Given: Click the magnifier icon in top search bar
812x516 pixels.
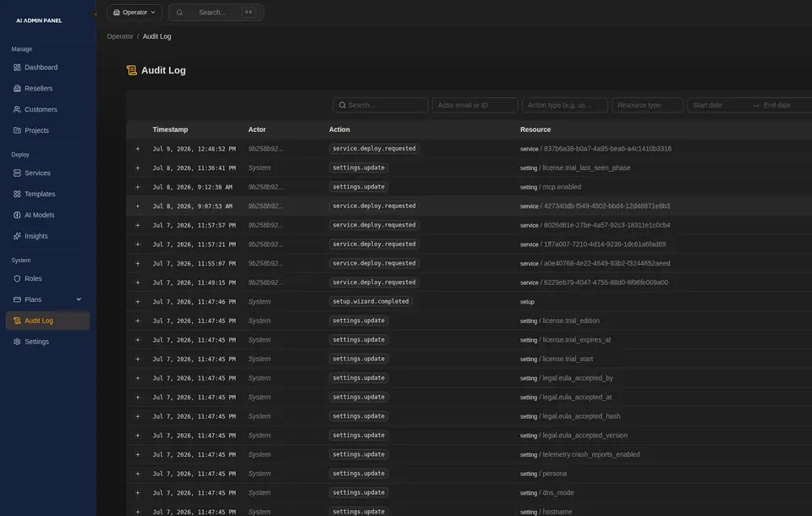Looking at the screenshot, I should pos(179,13).
